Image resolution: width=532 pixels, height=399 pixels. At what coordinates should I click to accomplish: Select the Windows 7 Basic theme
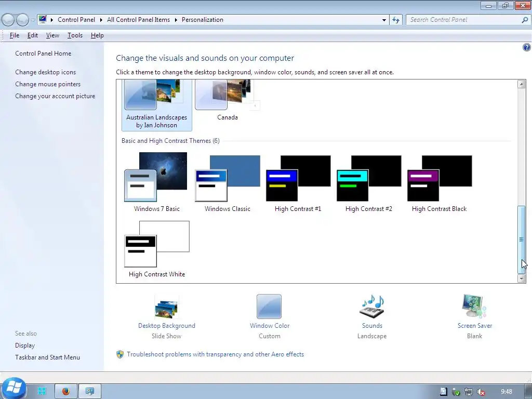pos(156,182)
